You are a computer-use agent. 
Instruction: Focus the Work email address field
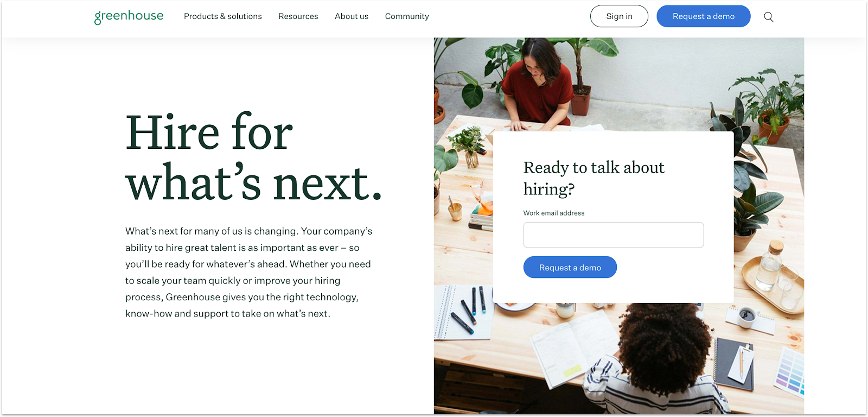point(613,235)
